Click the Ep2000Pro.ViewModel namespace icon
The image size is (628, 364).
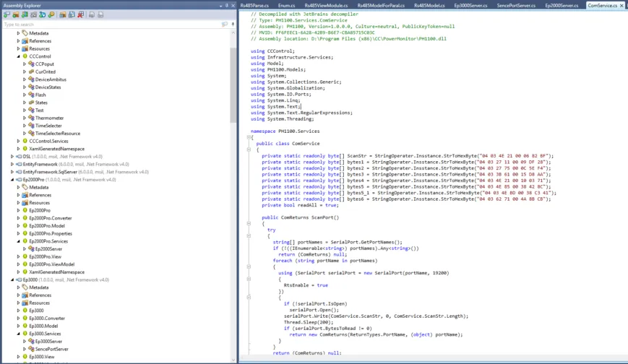25,264
